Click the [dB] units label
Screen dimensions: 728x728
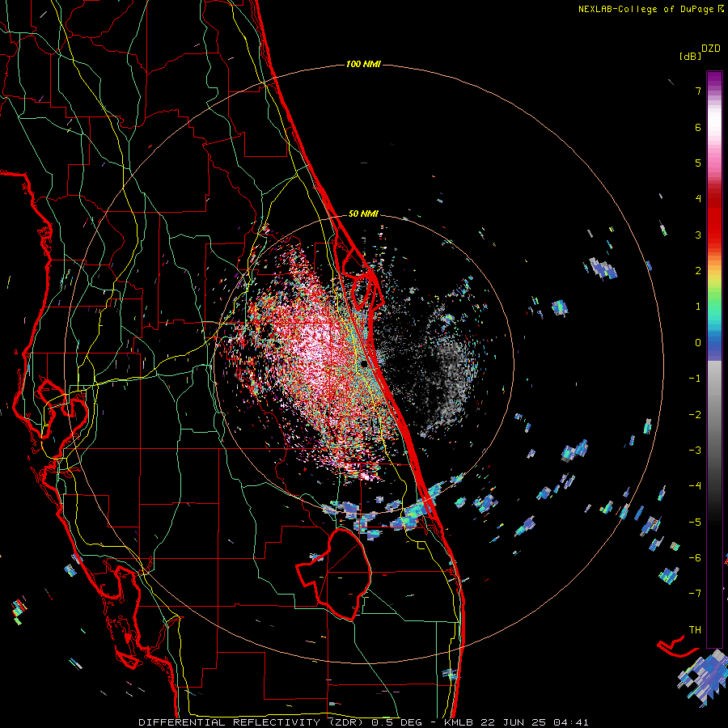[x=690, y=56]
